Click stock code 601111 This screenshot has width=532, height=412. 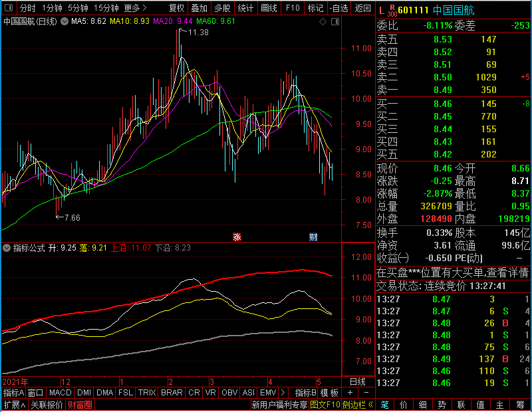tap(413, 10)
